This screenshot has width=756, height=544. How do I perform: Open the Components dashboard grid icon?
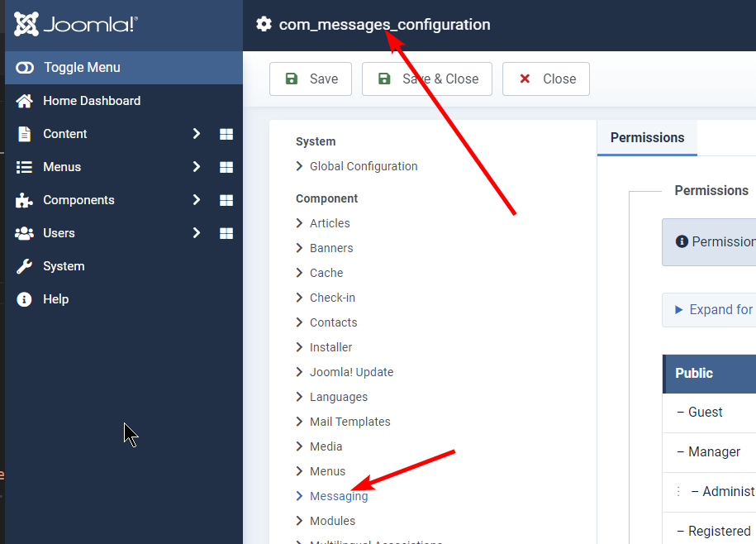click(226, 200)
